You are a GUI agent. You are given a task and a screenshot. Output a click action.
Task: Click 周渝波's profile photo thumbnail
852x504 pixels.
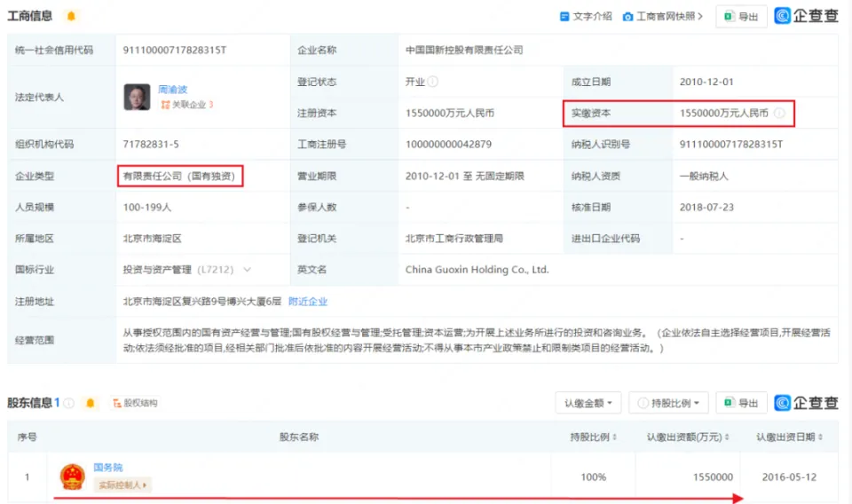tap(137, 97)
